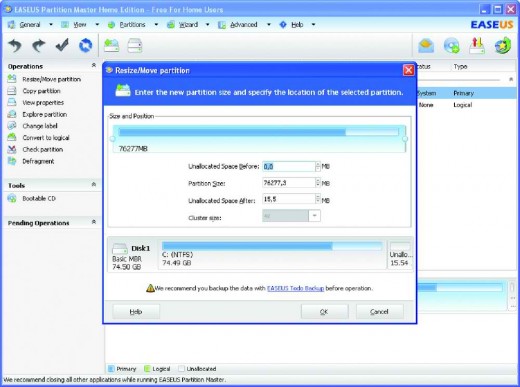This screenshot has width=520, height=387.
Task: Click Bootable CD icon under Tools
Action: point(12,198)
